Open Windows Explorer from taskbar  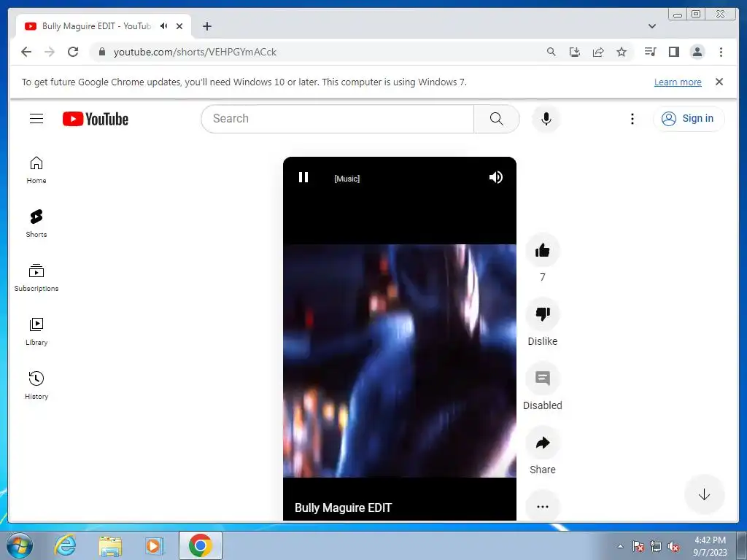110,545
